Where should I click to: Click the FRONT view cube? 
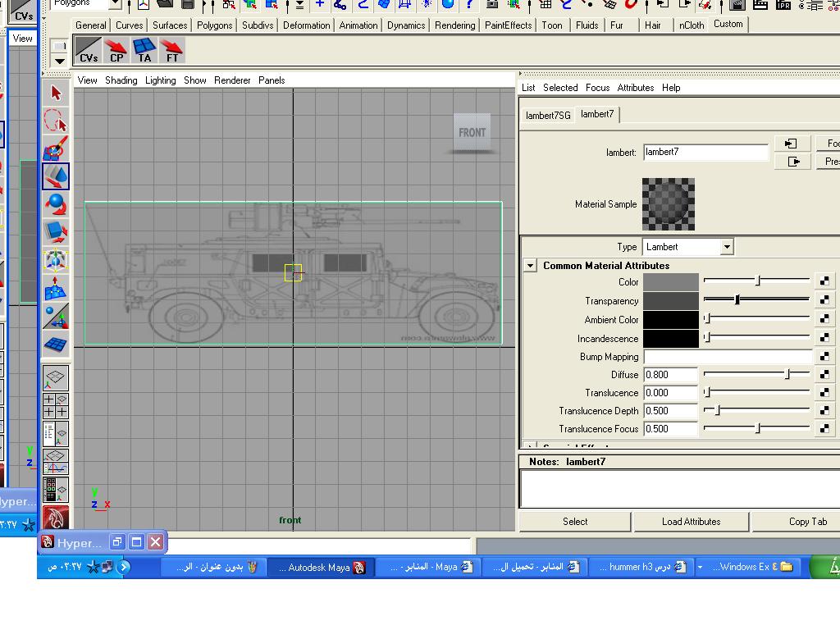472,132
